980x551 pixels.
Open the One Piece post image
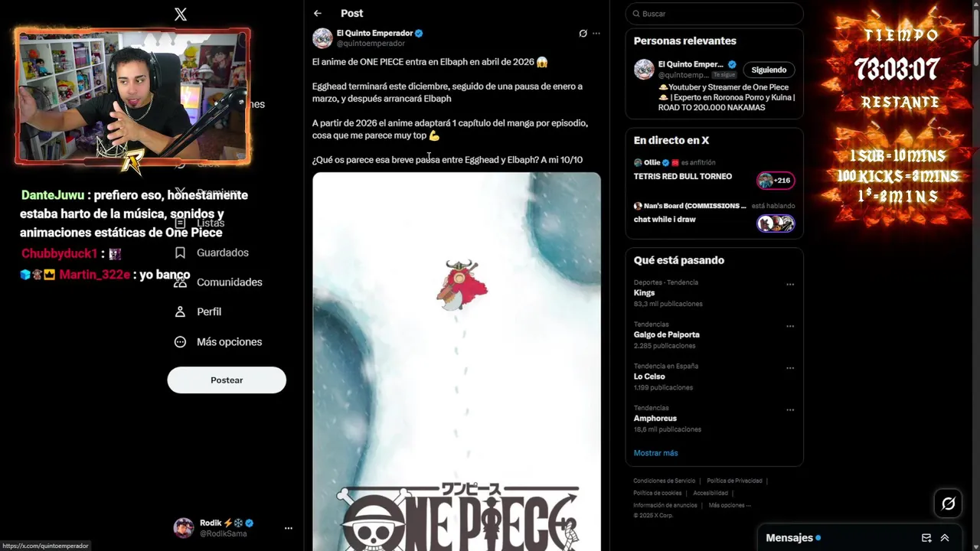(x=456, y=361)
